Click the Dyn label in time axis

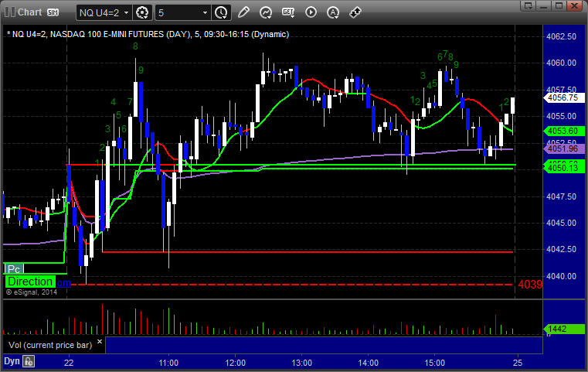(12, 361)
